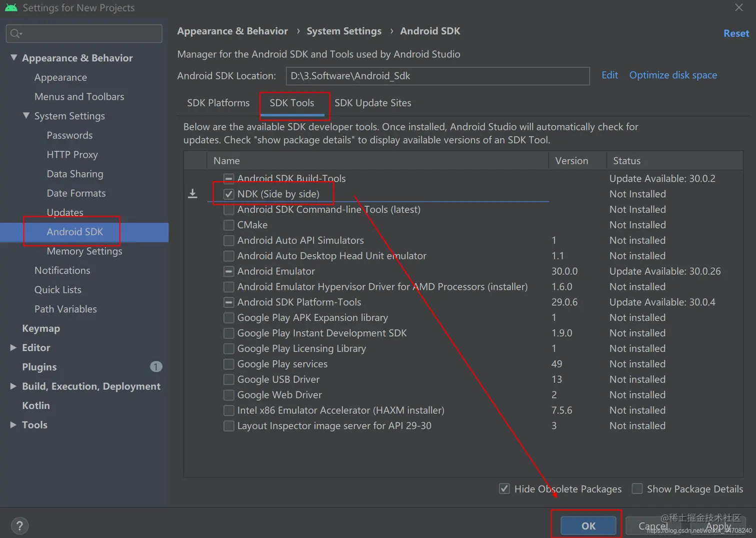Check Android Auto Desktop Head Unit emulator
Image resolution: width=756 pixels, height=538 pixels.
click(x=228, y=256)
